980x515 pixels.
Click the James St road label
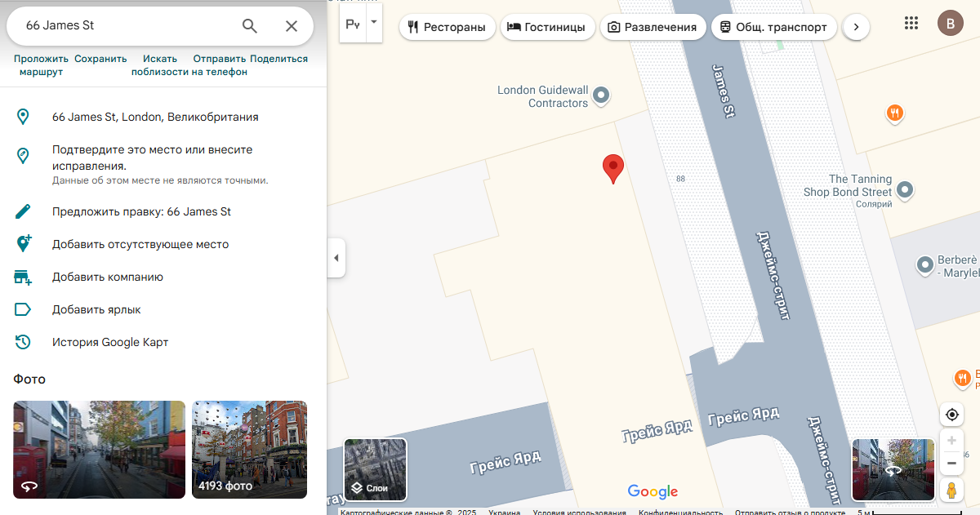(x=725, y=92)
